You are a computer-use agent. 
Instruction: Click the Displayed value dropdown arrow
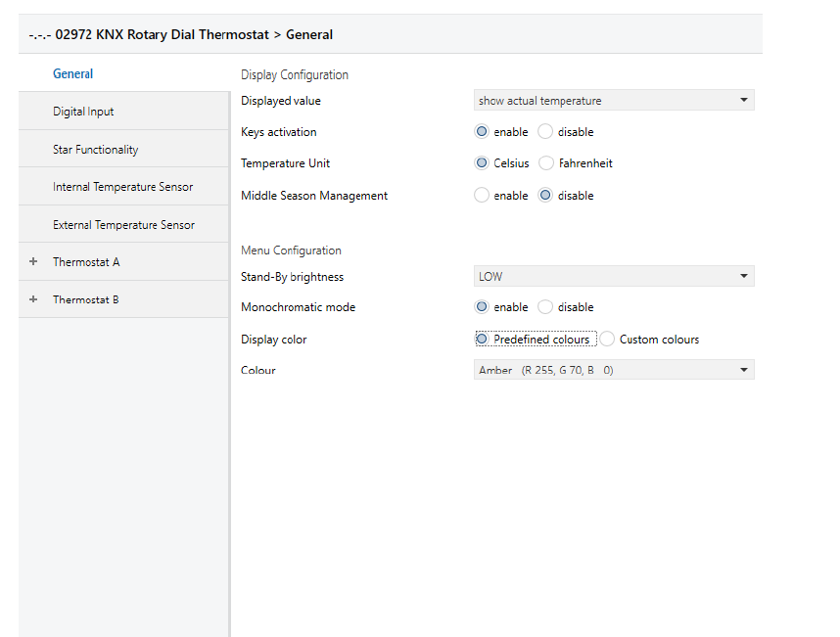pos(744,100)
